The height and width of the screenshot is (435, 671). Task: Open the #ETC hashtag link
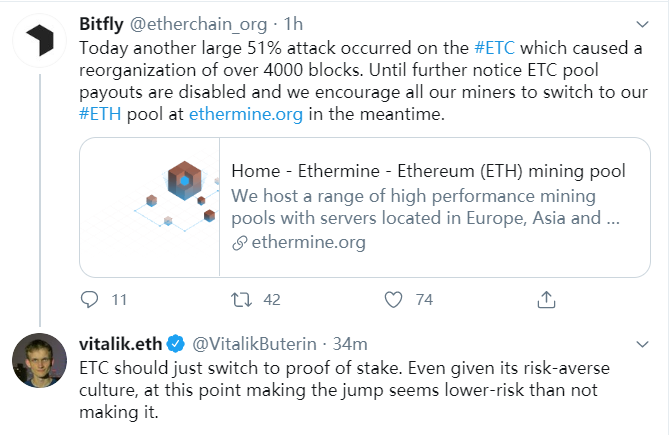[494, 48]
